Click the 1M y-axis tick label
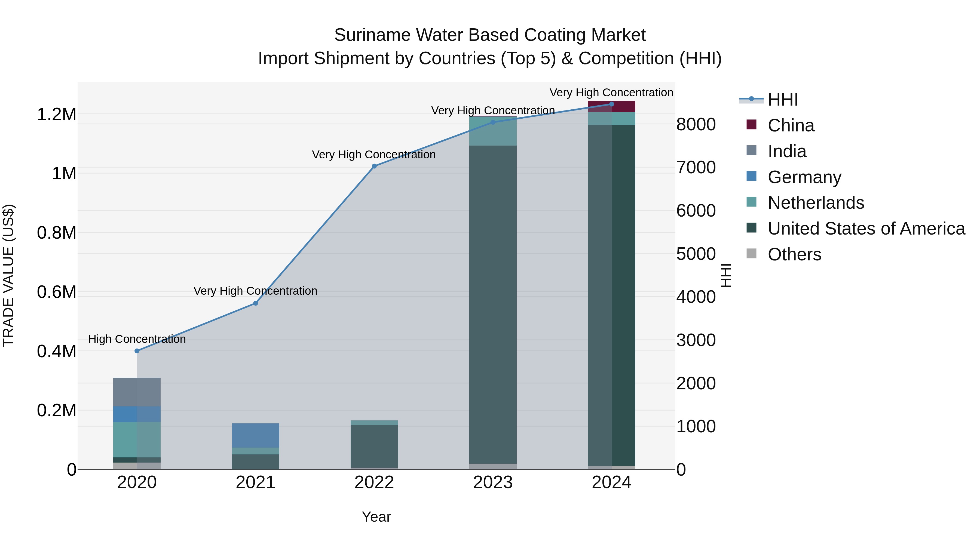The width and height of the screenshot is (980, 551). 64,173
